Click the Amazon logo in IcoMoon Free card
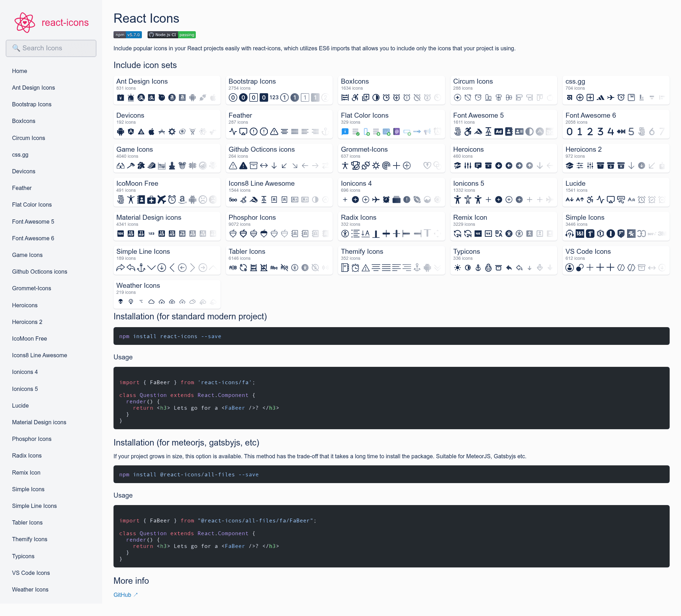Screen dimensions: 681x616 point(182,200)
